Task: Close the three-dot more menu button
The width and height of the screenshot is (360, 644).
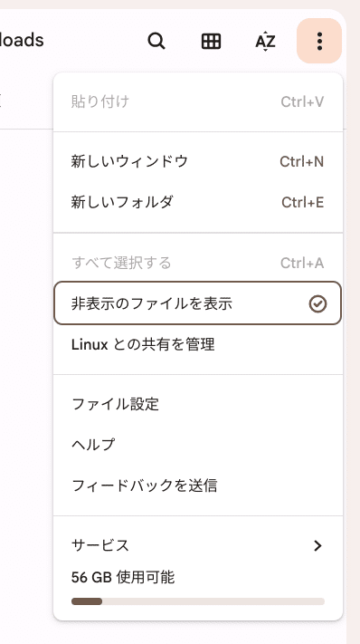Action: pyautogui.click(x=319, y=41)
